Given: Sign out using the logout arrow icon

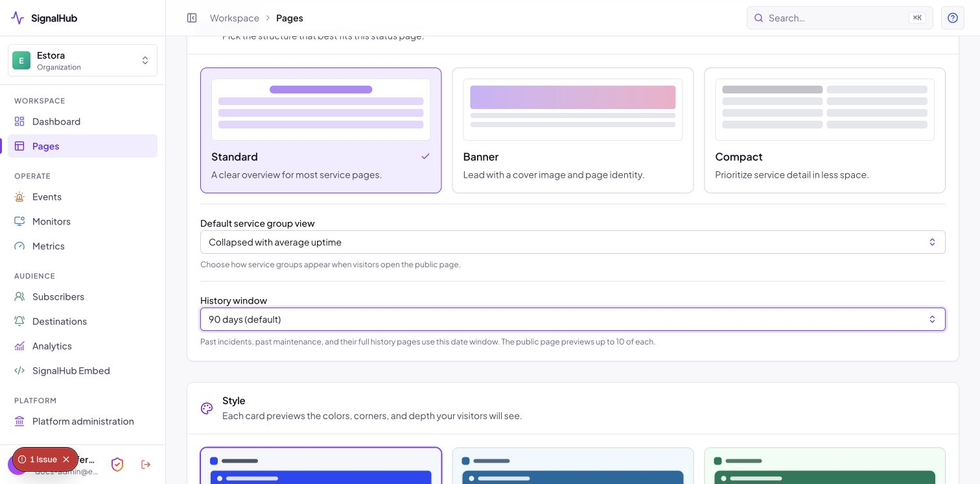Looking at the screenshot, I should 146,465.
